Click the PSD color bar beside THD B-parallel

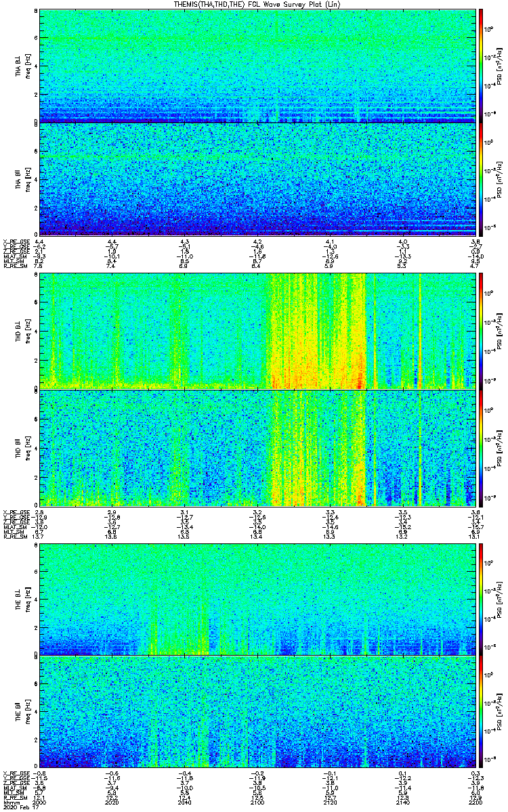coord(482,447)
